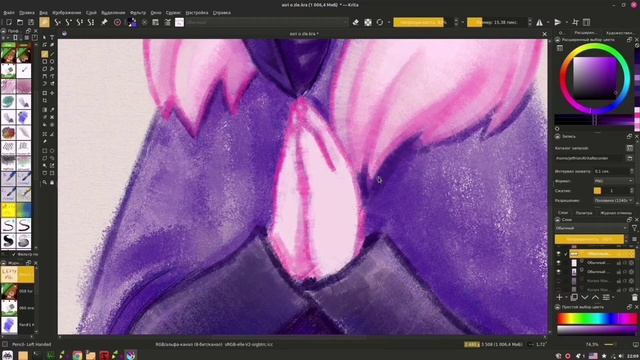Select the Text tool in toolbox

click(52, 37)
